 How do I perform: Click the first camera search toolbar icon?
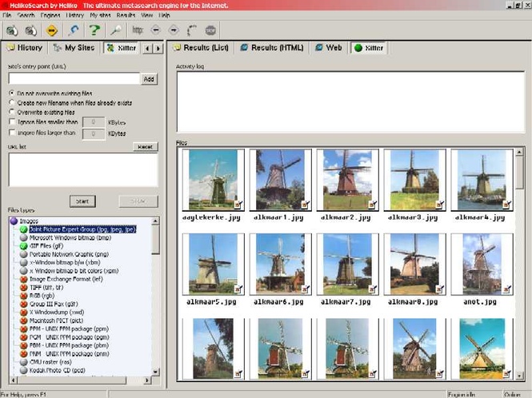(x=11, y=30)
